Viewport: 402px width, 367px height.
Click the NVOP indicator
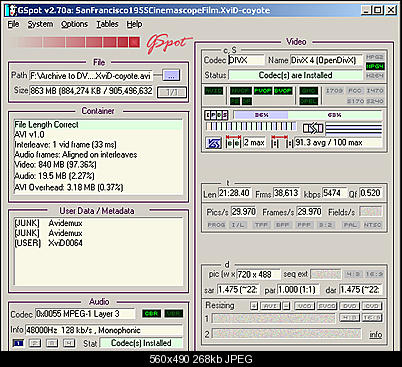[x=241, y=91]
